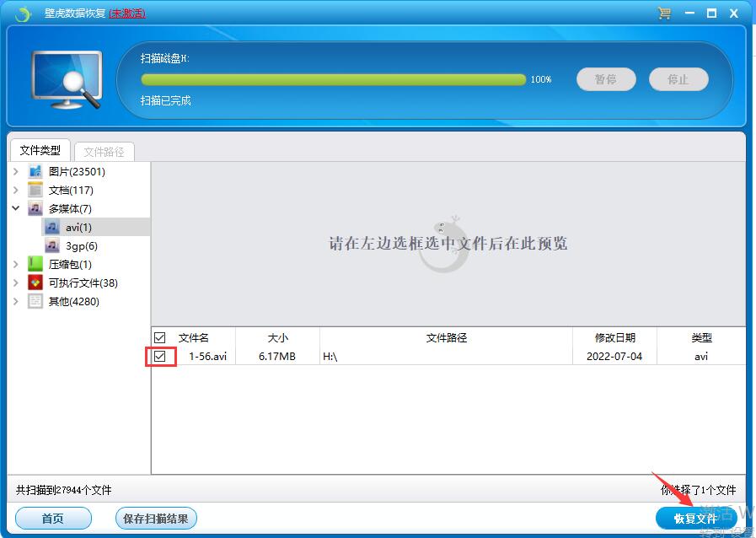Click the 图片 category picture icon
Image resolution: width=756 pixels, height=538 pixels.
[35, 172]
